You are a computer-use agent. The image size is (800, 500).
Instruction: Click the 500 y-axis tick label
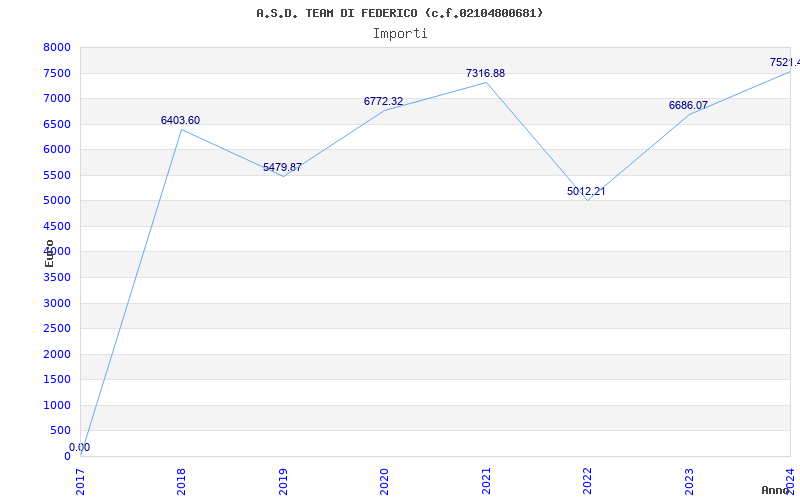[60, 431]
